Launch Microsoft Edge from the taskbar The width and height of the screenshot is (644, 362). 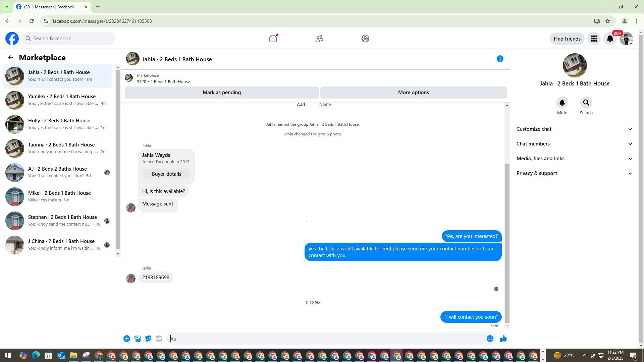36,356
